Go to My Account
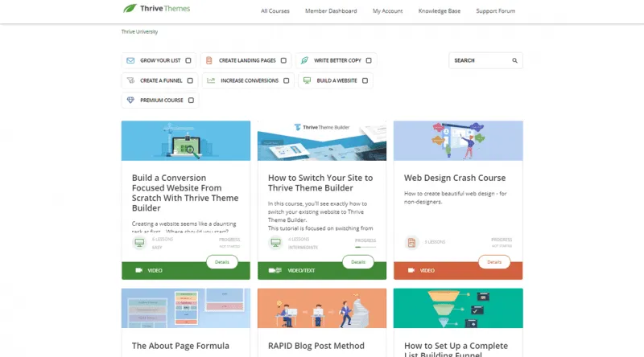 (x=388, y=11)
